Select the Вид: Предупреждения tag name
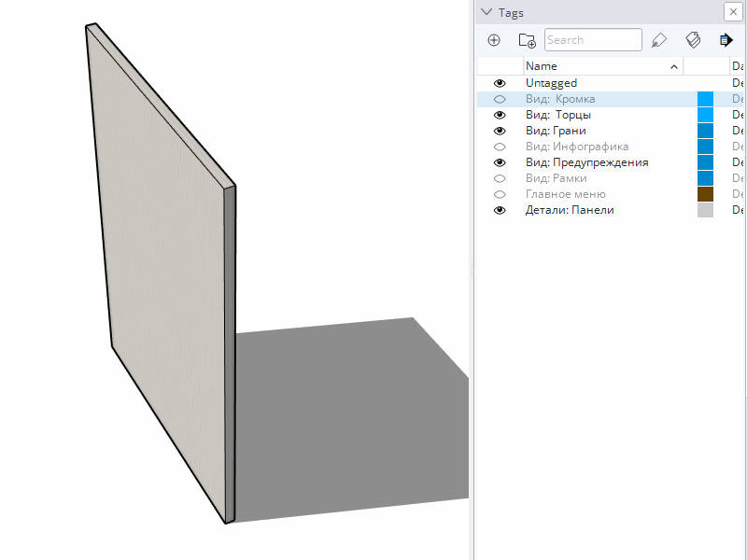Image resolution: width=747 pixels, height=560 pixels. coord(586,162)
